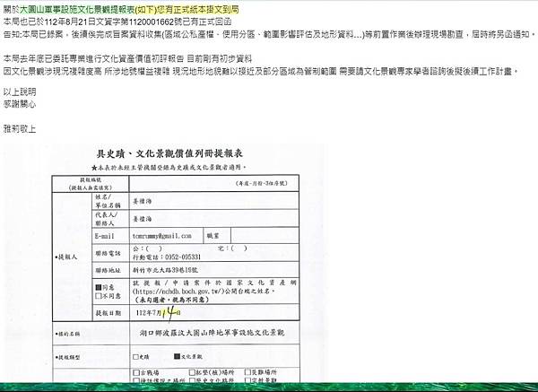Toggle the checked 文化景觀 checkbox

(177, 356)
